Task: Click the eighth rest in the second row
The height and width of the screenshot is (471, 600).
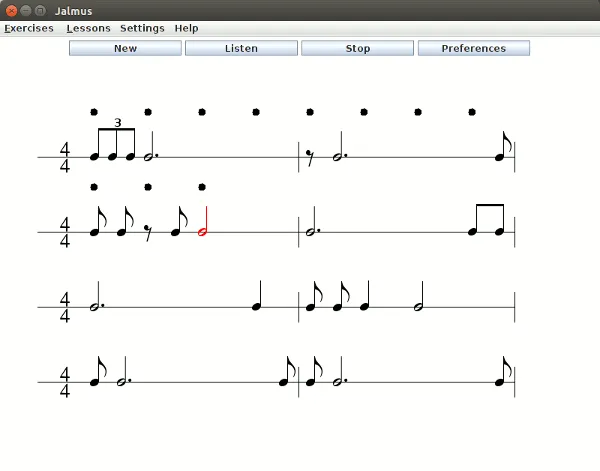Action: pyautogui.click(x=148, y=233)
